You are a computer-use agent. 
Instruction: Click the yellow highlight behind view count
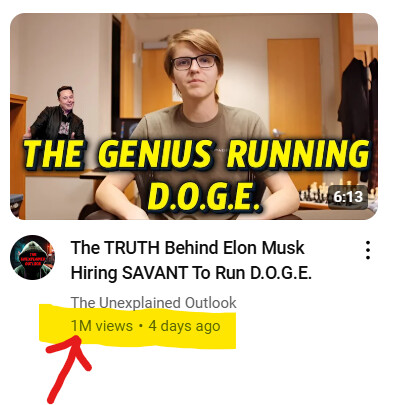tap(137, 326)
